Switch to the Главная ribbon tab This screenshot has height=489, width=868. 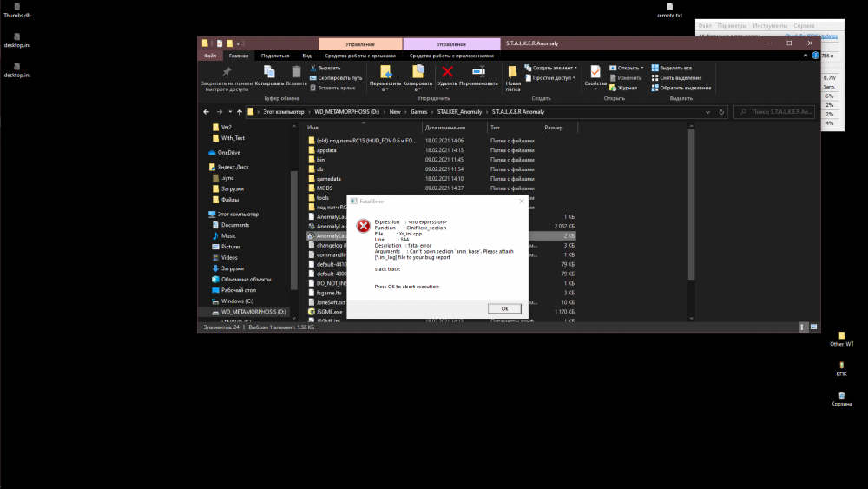[x=239, y=56]
